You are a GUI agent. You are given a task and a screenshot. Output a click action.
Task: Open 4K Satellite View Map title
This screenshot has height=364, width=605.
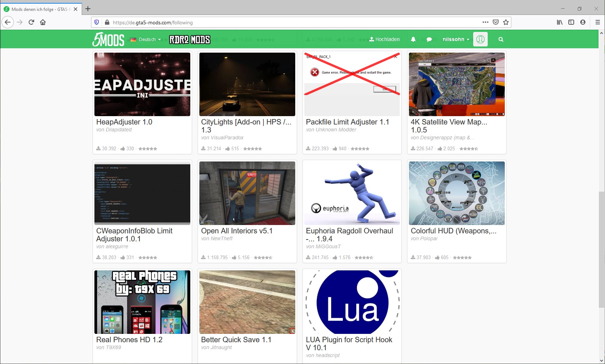coord(449,126)
